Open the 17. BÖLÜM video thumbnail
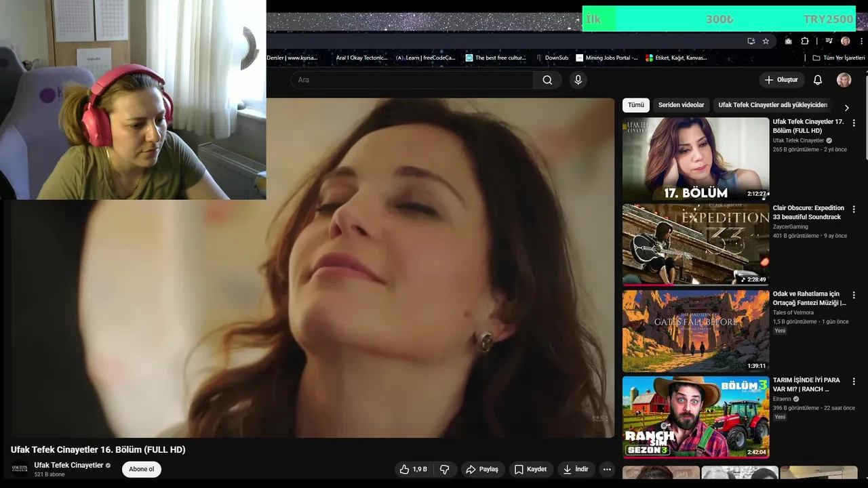Screen dimensions: 868x488 (696, 159)
